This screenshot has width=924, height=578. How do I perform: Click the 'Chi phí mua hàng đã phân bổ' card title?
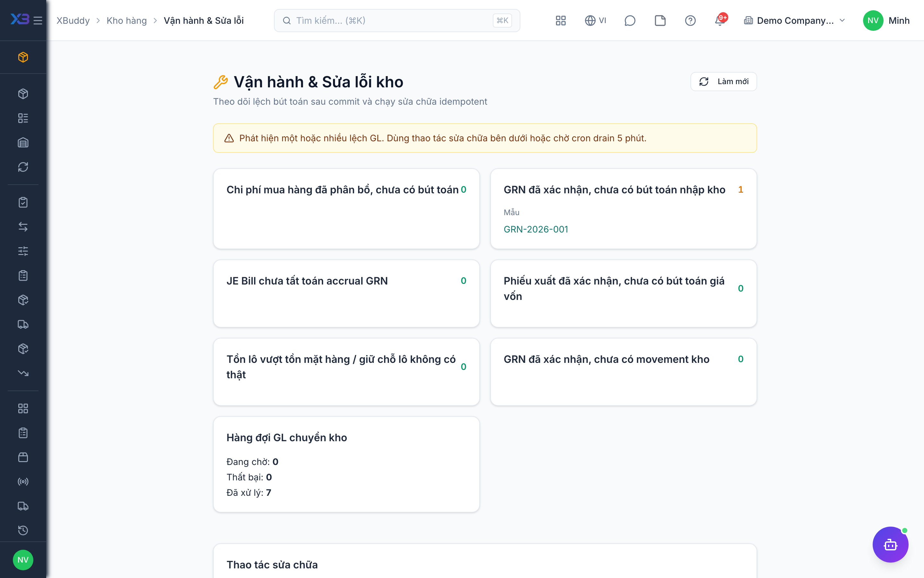[343, 189]
